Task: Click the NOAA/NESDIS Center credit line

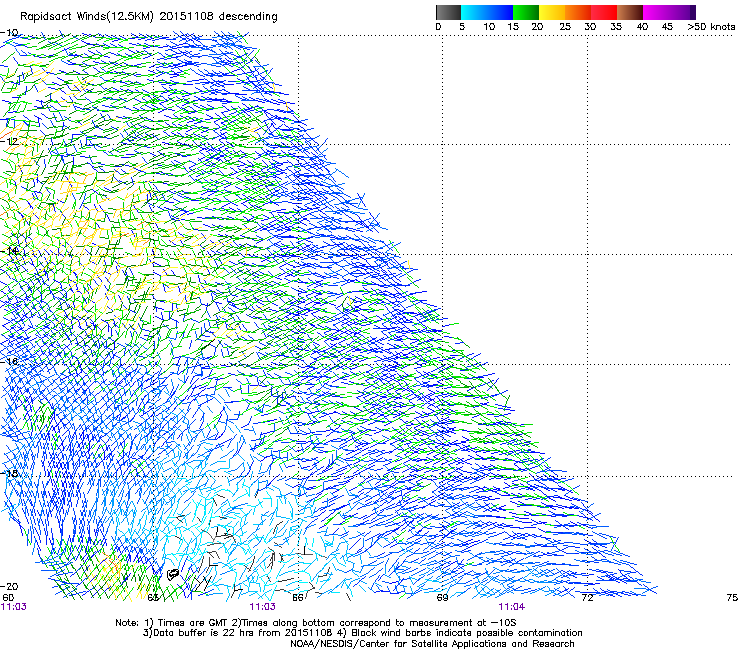Action: 432,644
